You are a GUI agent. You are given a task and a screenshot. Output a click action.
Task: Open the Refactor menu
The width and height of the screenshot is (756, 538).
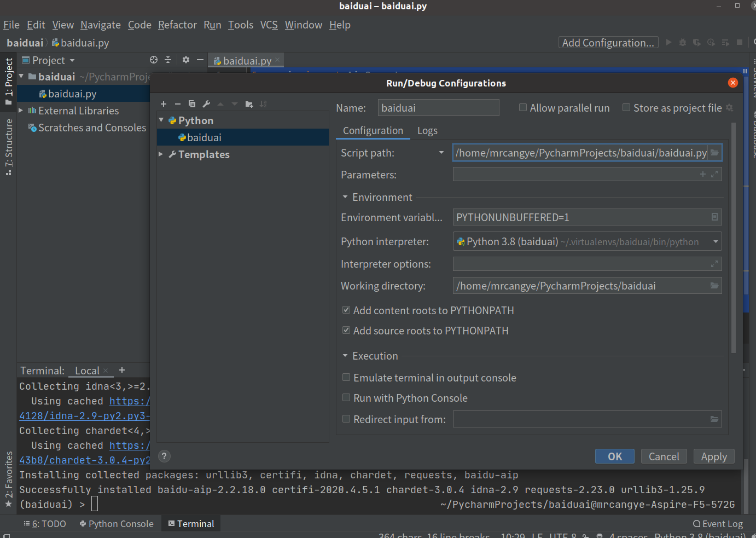point(177,25)
